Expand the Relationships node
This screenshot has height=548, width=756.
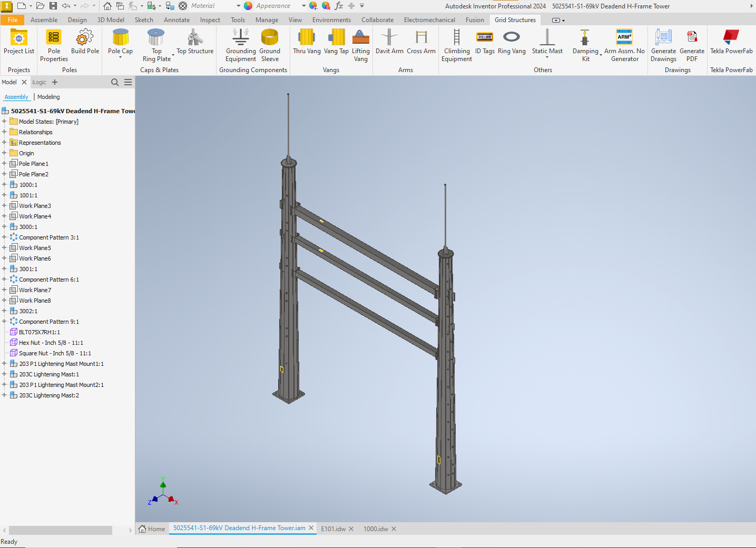pos(4,132)
